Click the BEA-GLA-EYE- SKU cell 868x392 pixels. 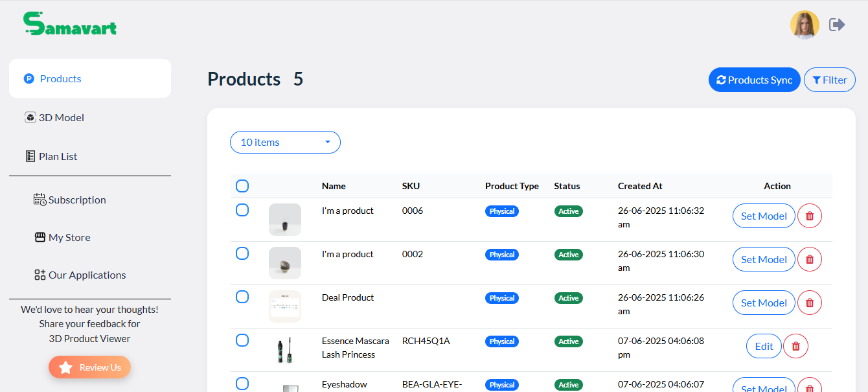[431, 384]
